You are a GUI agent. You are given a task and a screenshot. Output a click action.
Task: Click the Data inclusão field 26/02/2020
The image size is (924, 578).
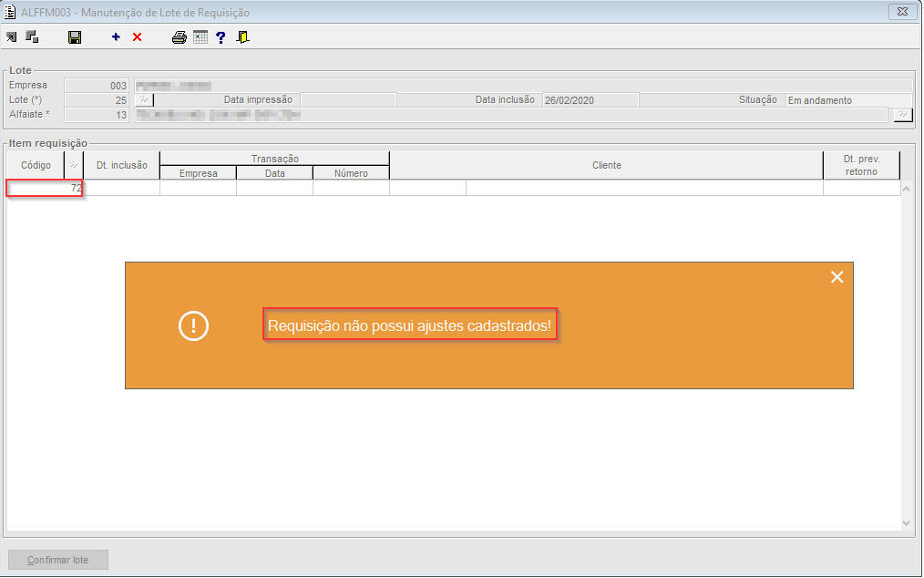(590, 100)
